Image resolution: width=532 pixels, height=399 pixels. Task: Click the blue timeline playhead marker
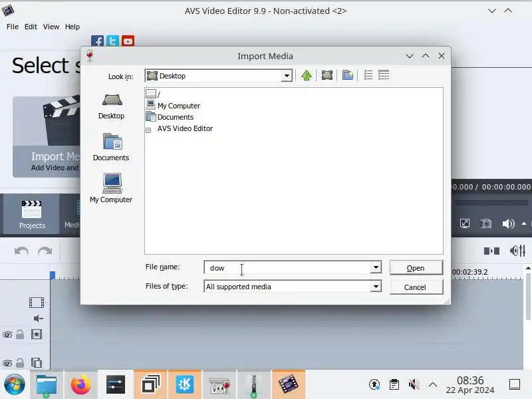(53, 275)
